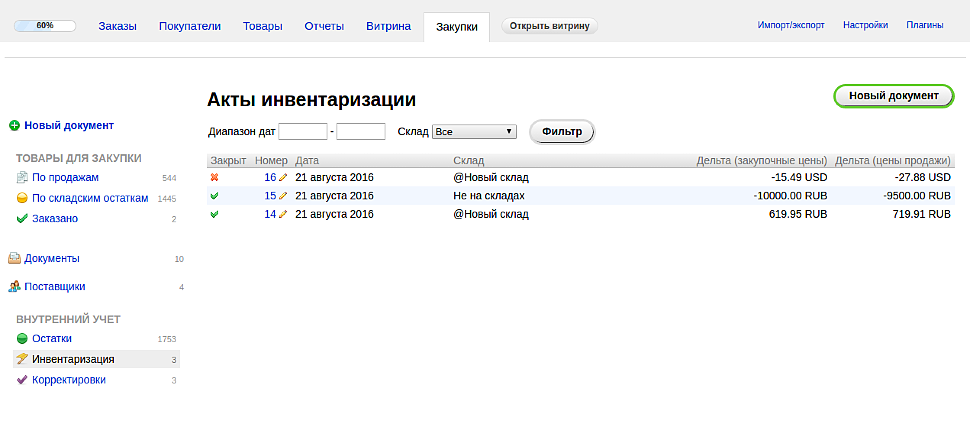Sort table by Дата column header
The image size is (970, 440).
click(x=307, y=160)
